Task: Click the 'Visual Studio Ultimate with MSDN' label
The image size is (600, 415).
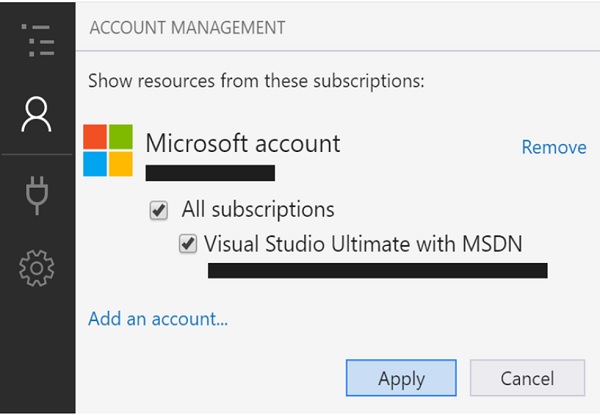Action: point(363,243)
